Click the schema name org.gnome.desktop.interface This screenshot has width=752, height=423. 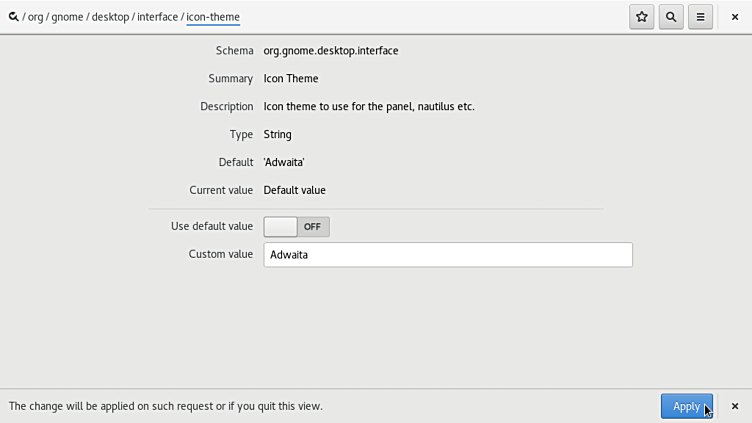330,51
